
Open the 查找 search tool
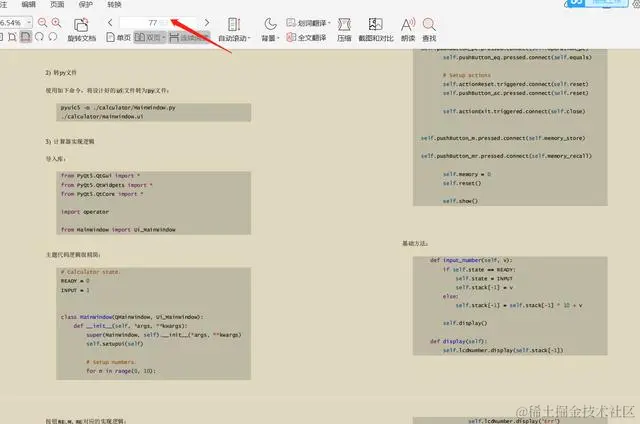point(429,30)
